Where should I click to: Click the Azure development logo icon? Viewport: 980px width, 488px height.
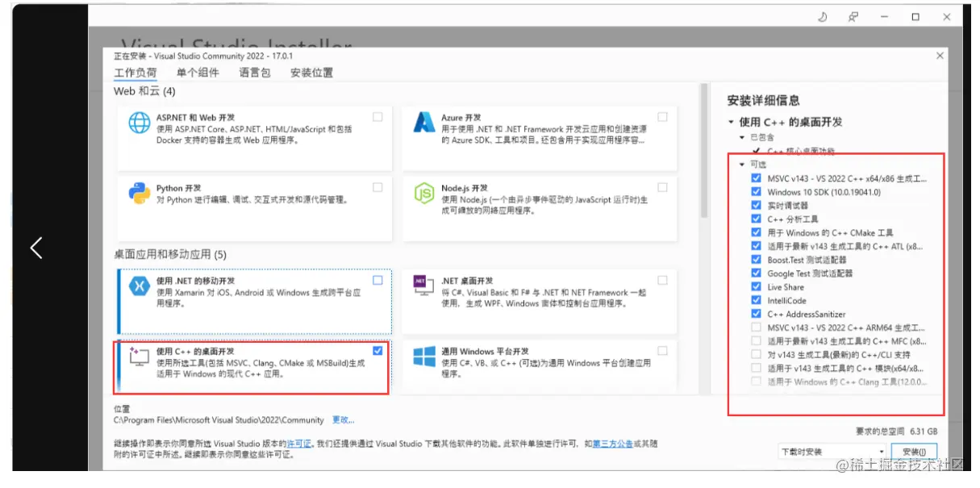pos(424,123)
